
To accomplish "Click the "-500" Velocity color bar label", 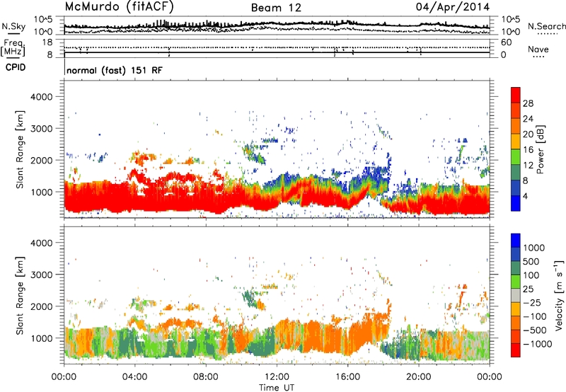I will 535,330.
